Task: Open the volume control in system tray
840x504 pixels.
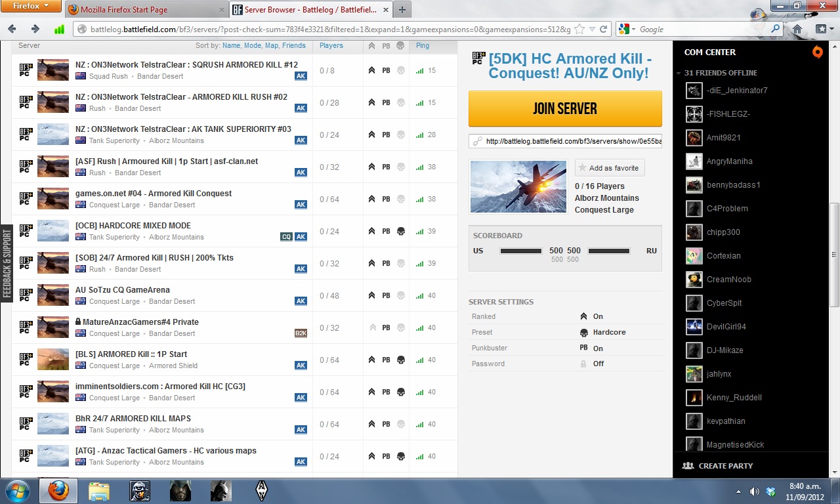Action: point(754,492)
